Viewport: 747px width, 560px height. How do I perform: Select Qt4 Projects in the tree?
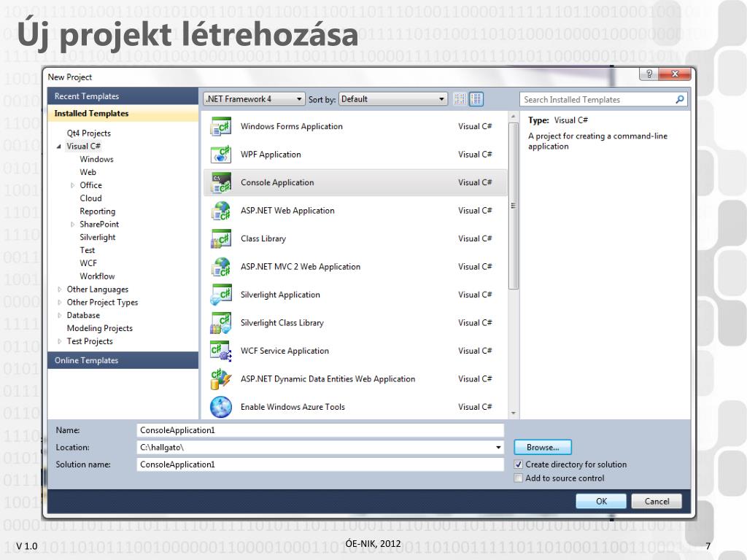[x=88, y=133]
